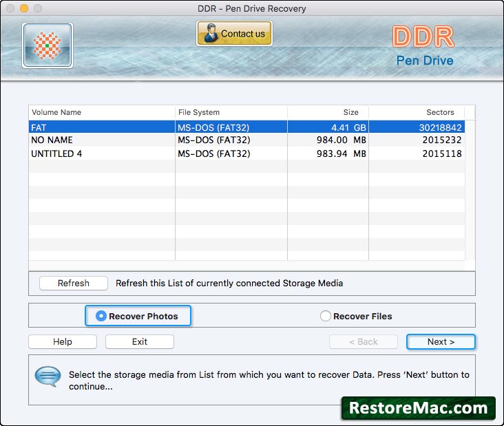Select the UNTITLED 4 volume row
The image size is (504, 426).
pos(246,153)
